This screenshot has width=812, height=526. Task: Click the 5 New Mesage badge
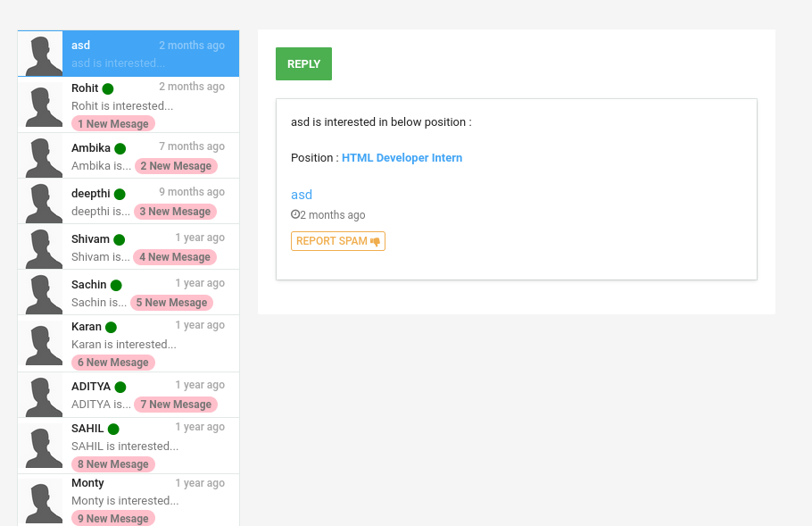coord(171,303)
